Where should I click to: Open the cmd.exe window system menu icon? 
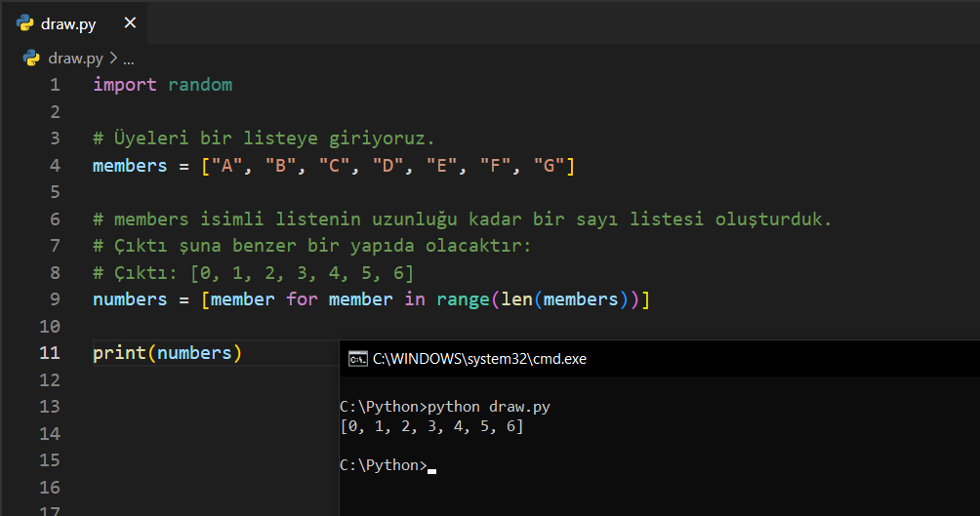pos(357,358)
